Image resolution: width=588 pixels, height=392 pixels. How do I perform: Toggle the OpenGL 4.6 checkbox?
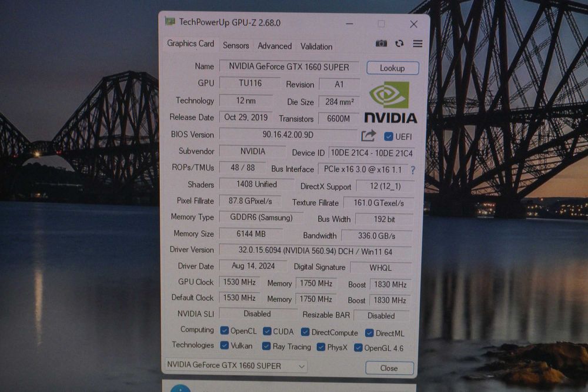[x=358, y=348]
